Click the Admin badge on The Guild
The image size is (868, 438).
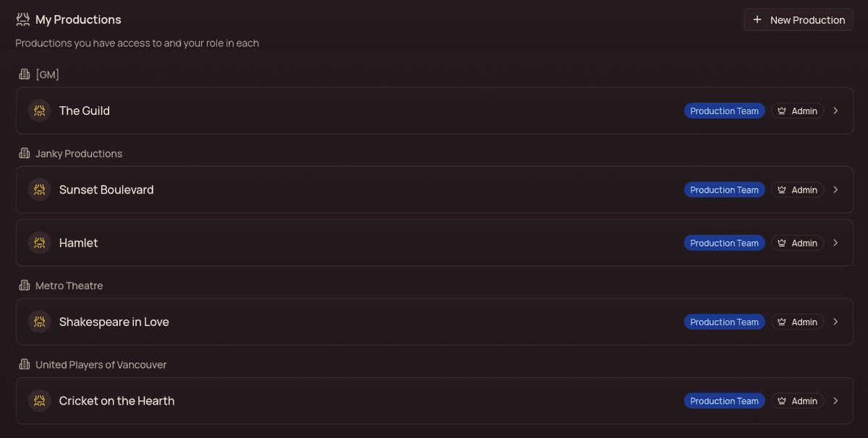click(x=797, y=111)
